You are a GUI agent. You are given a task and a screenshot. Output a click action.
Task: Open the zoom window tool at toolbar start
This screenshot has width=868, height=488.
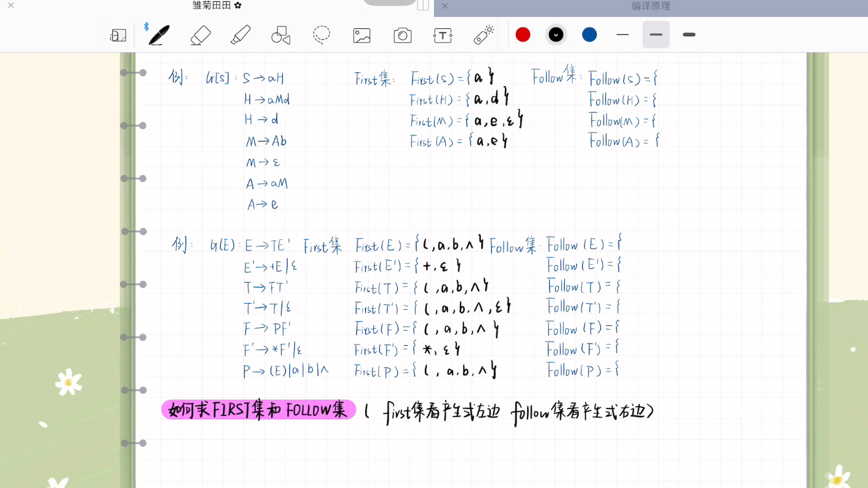118,36
